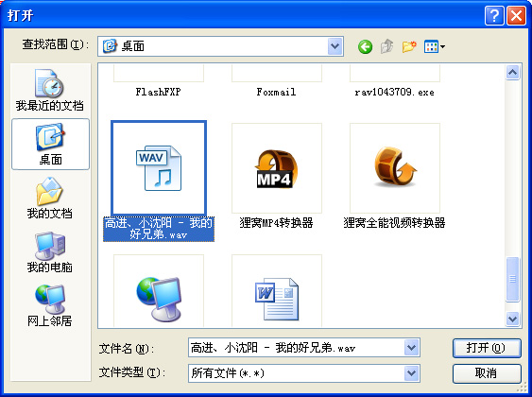Create a new folder

click(x=409, y=46)
